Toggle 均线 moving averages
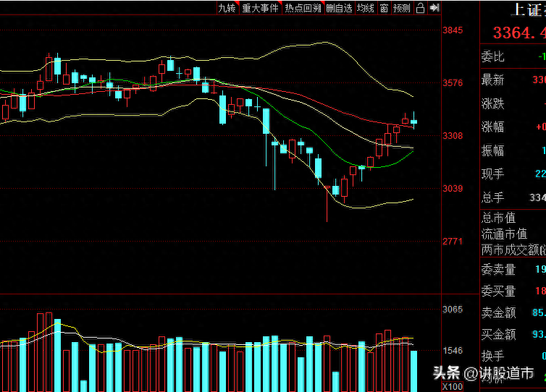The image size is (546, 392). (366, 8)
